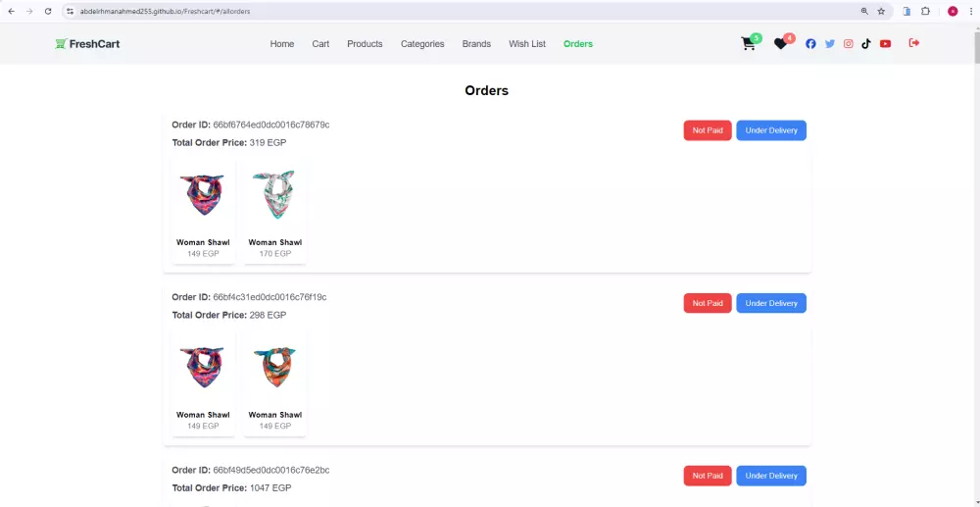Open orange-teal shawl thumbnail in 298 EGP order
The height and width of the screenshot is (507, 980).
[275, 367]
